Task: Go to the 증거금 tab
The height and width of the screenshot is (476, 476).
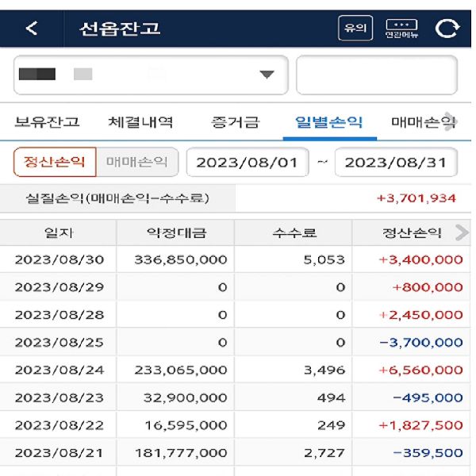Action: 235,122
